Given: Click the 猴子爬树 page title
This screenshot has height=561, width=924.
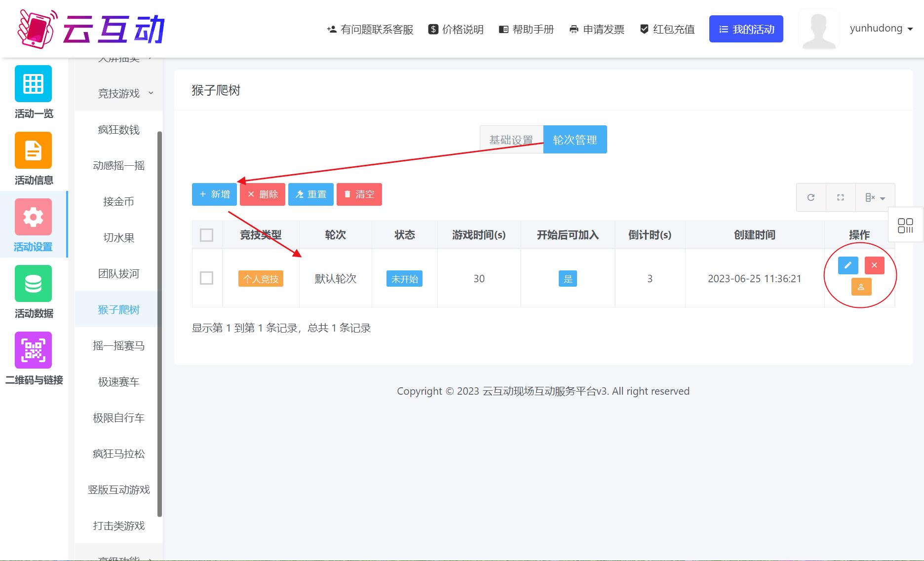Looking at the screenshot, I should pos(216,90).
